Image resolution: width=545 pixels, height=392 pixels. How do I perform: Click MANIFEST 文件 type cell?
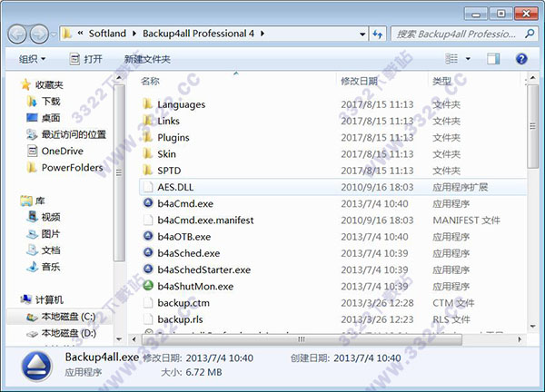point(466,220)
